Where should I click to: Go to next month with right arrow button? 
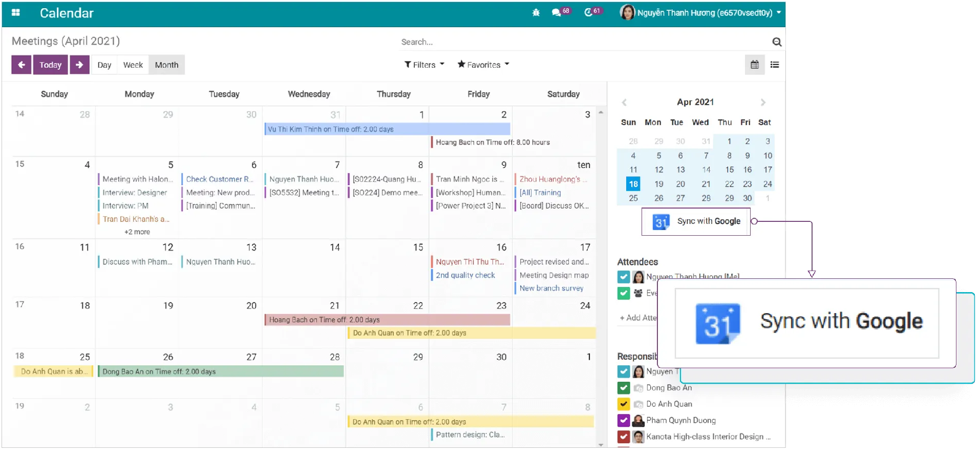pyautogui.click(x=79, y=65)
